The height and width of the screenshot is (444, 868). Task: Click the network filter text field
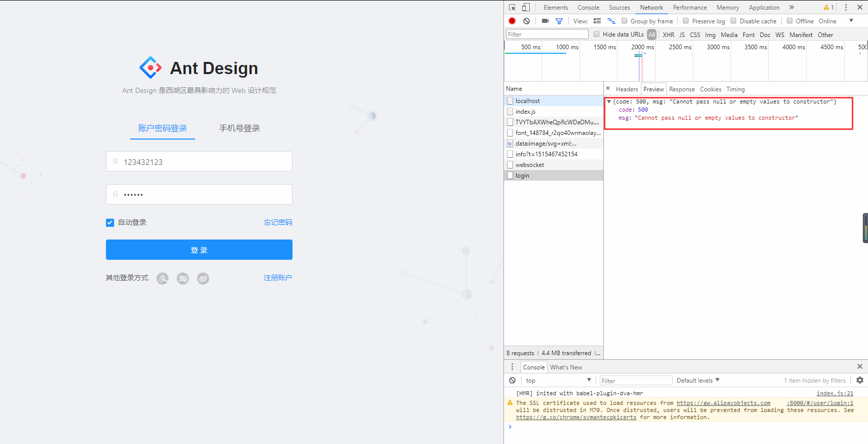coord(547,34)
